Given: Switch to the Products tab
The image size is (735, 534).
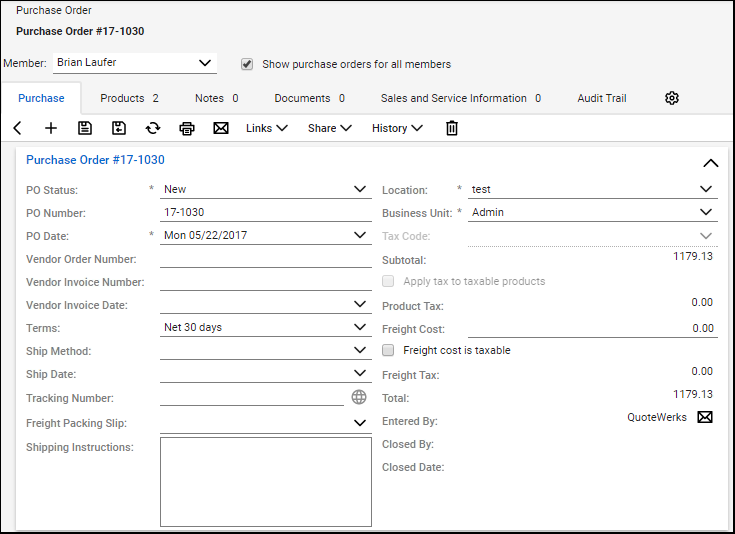Looking at the screenshot, I should (129, 98).
